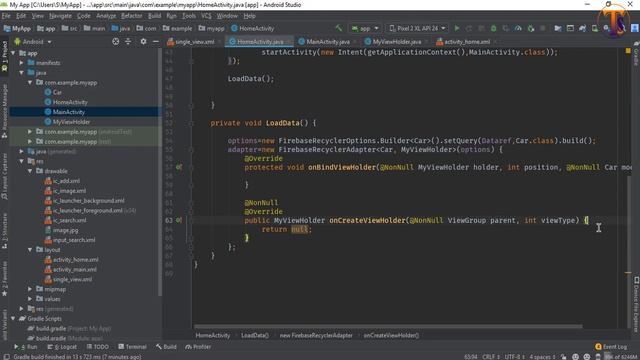The image size is (640, 360).
Task: Toggle the Structure side panel
Action: (x=4, y=231)
